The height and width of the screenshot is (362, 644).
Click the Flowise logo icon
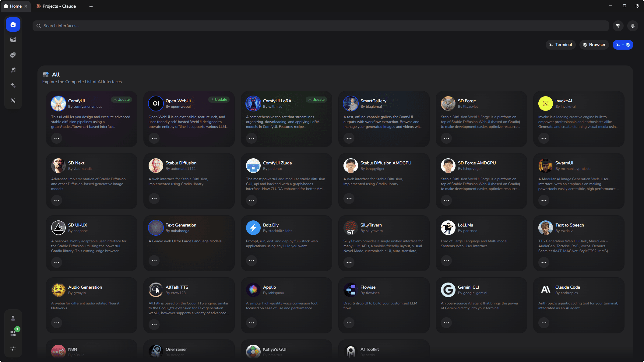coord(351,290)
